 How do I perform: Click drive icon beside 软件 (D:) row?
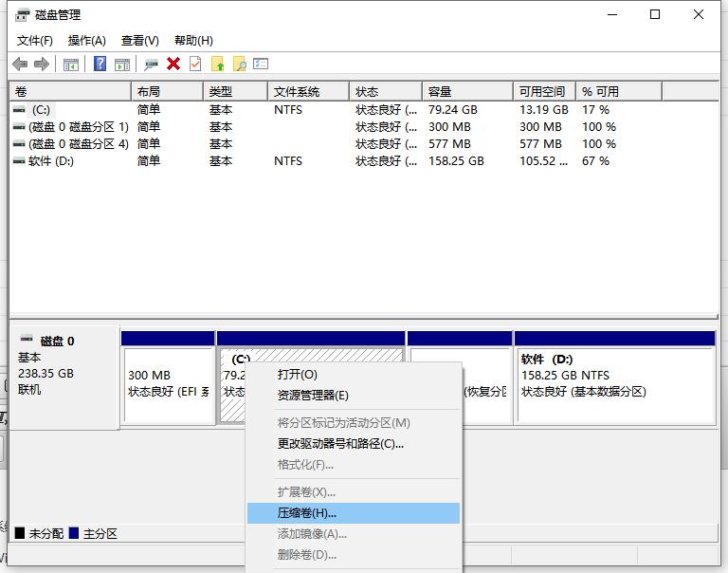pyautogui.click(x=19, y=160)
